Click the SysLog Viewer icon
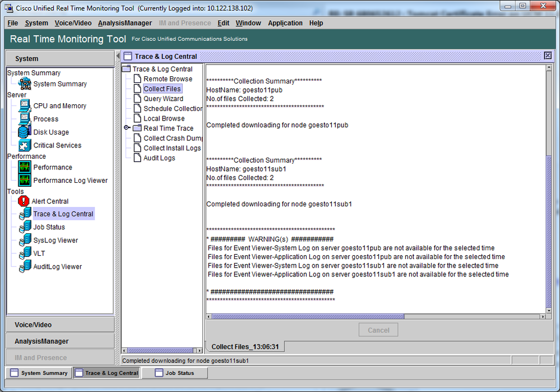The width and height of the screenshot is (560, 392). click(25, 240)
